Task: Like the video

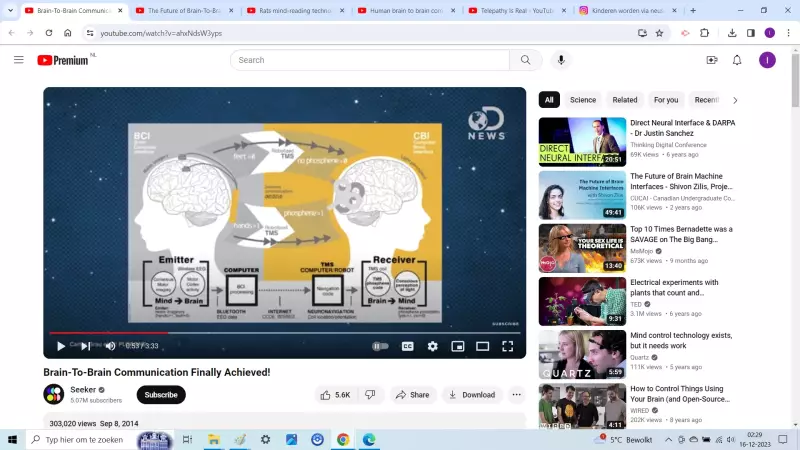Action: pos(335,395)
